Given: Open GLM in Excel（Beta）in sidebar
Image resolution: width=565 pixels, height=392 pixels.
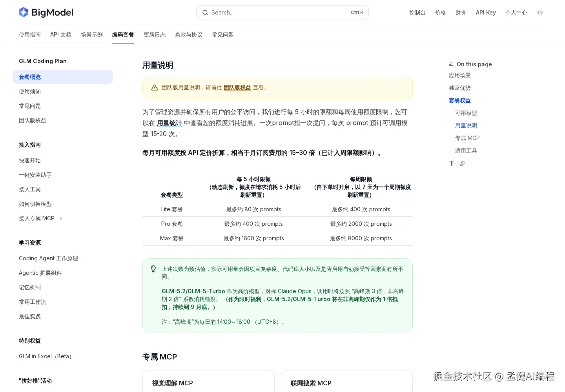Looking at the screenshot, I should tap(63, 356).
